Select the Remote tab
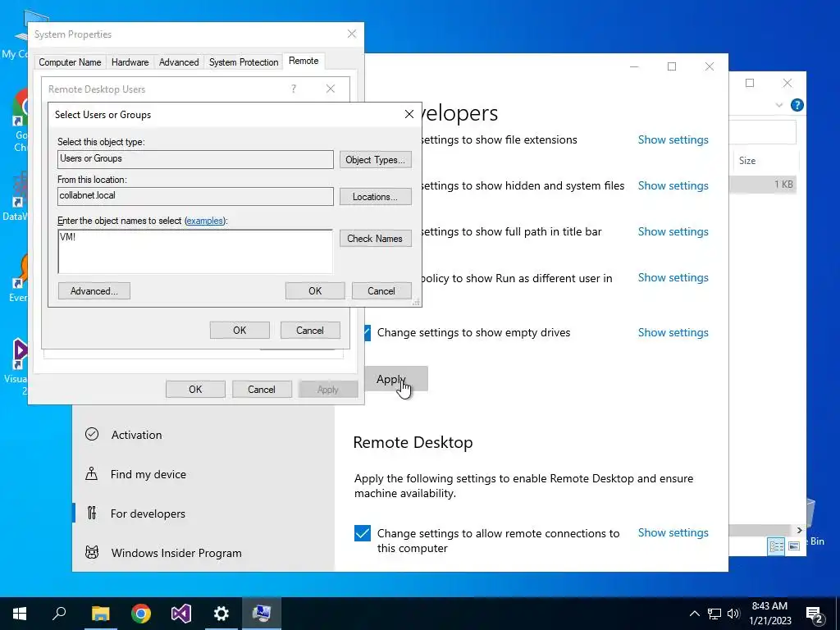This screenshot has width=840, height=630. tap(304, 61)
